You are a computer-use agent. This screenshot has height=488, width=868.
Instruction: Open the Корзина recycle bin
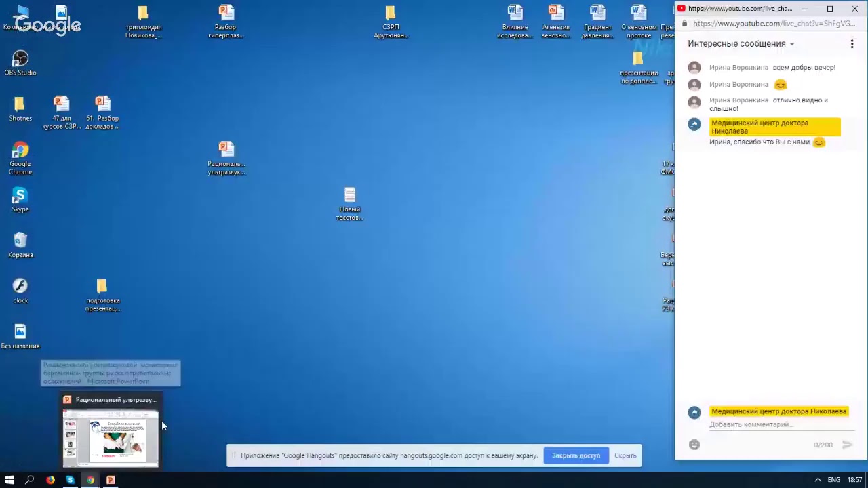tap(20, 245)
